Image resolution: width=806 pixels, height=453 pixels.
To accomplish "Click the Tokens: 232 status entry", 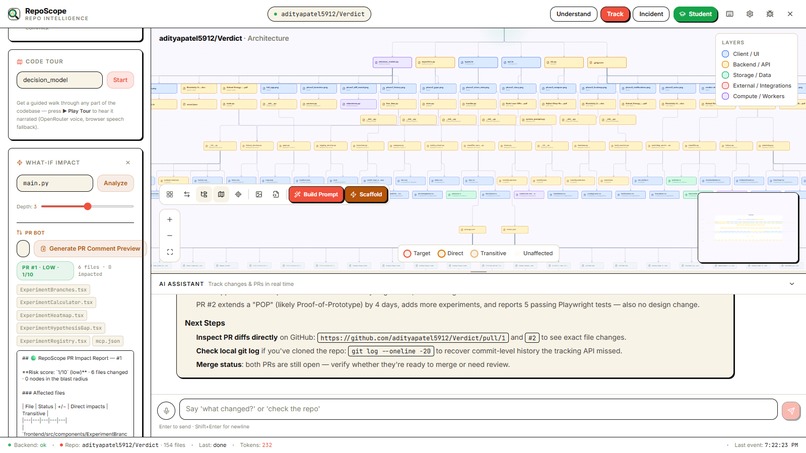I will tap(256, 445).
